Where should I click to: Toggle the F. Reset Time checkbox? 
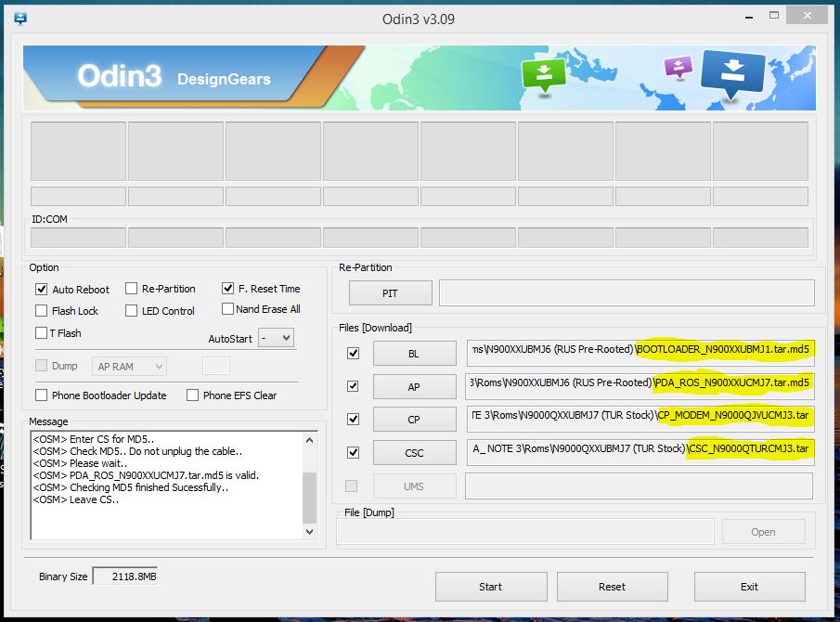click(x=227, y=288)
